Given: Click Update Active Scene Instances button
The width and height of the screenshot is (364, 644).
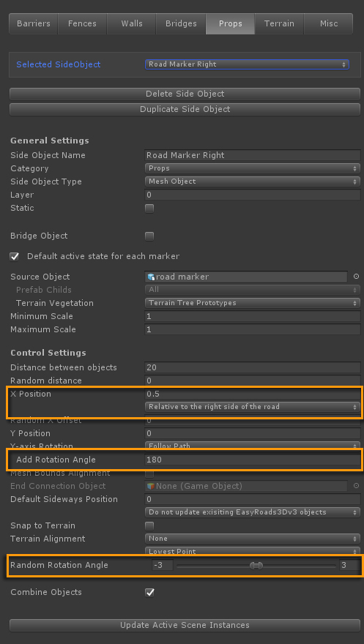Looking at the screenshot, I should pyautogui.click(x=185, y=626).
